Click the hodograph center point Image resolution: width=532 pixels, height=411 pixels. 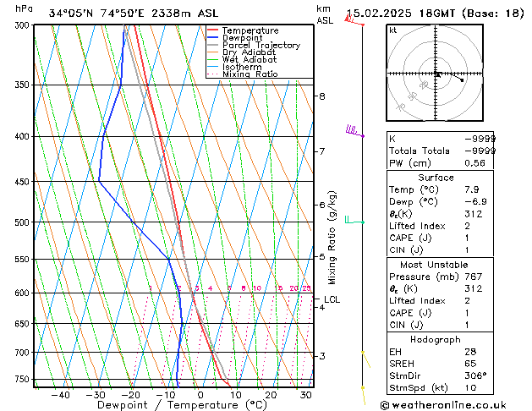[437, 74]
